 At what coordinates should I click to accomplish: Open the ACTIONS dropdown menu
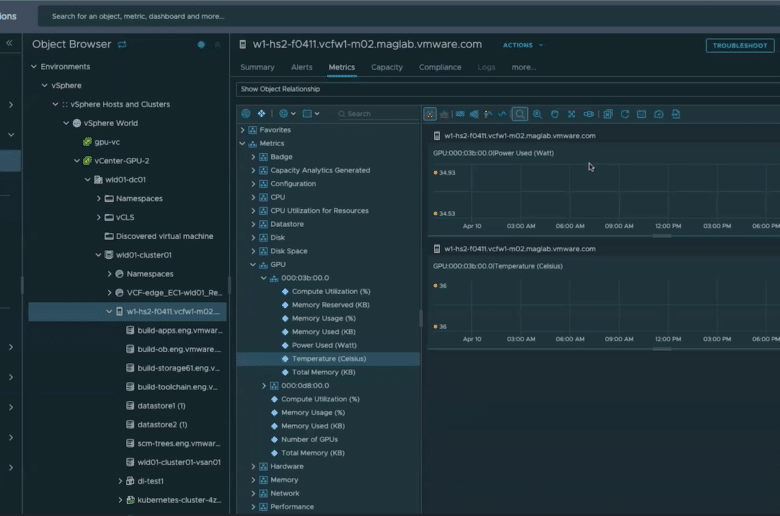(523, 45)
